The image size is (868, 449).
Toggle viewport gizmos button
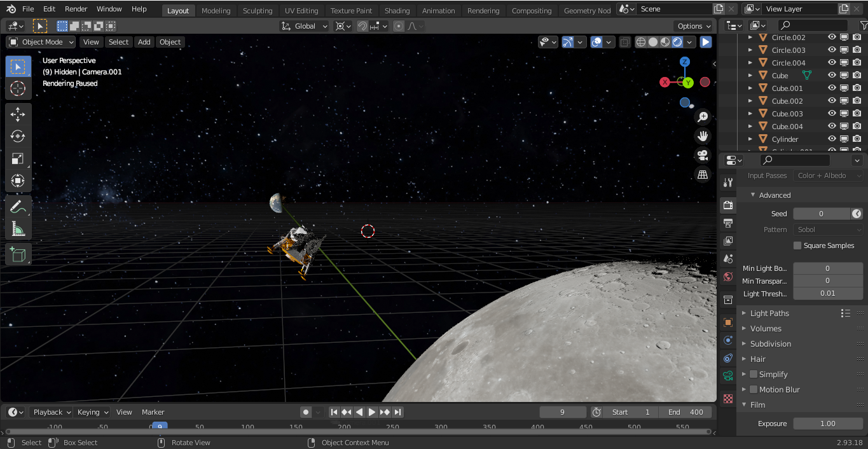tap(568, 42)
